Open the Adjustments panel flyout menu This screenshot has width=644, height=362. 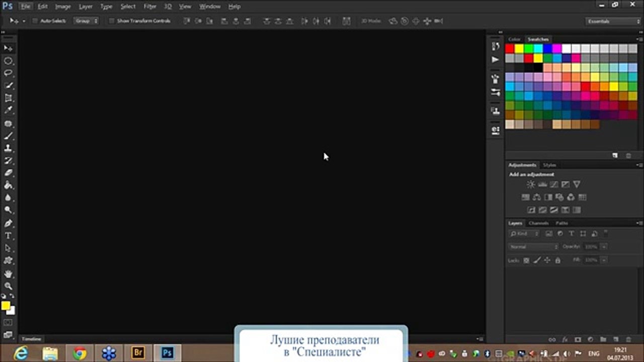coord(639,165)
